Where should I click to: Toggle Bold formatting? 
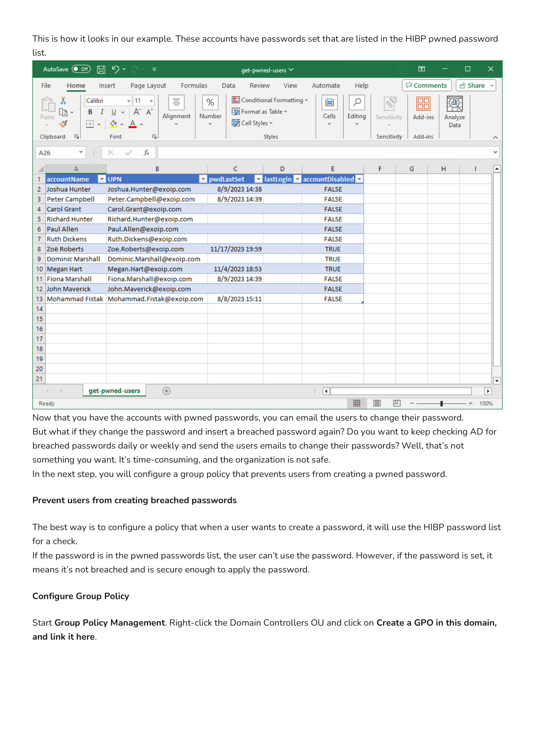(90, 112)
